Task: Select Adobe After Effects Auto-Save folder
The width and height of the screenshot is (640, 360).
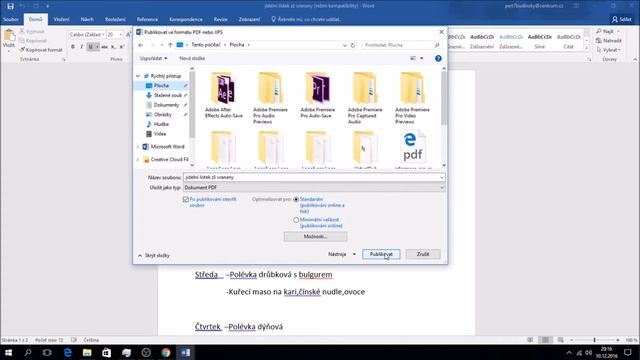Action: pos(224,96)
